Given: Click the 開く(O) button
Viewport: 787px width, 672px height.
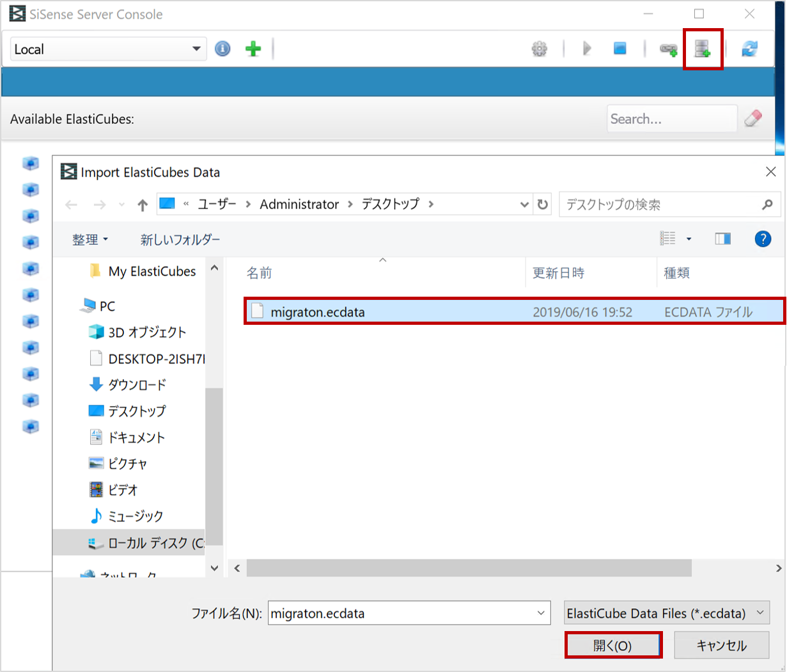Looking at the screenshot, I should 613,645.
